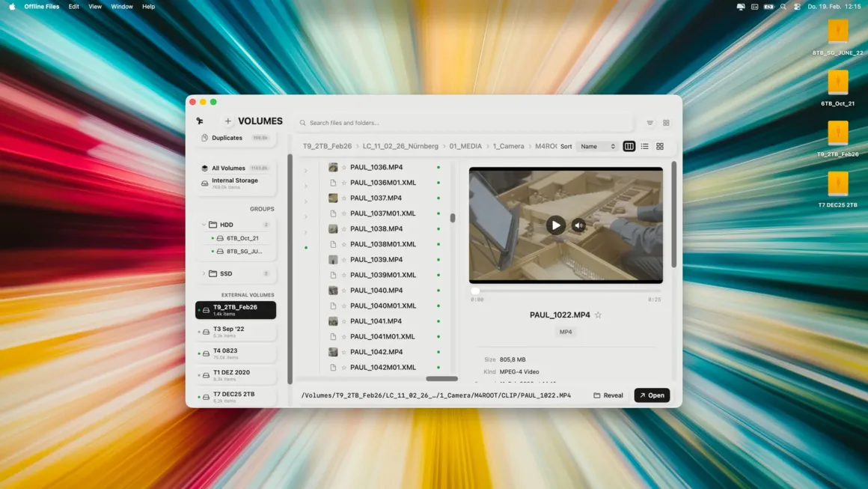
Task: Play the video preview
Action: tap(556, 224)
